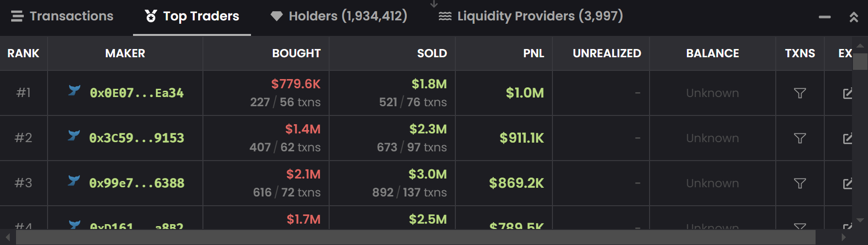This screenshot has width=868, height=245.
Task: Click the horizontal scrollbar thumb
Action: 415,237
